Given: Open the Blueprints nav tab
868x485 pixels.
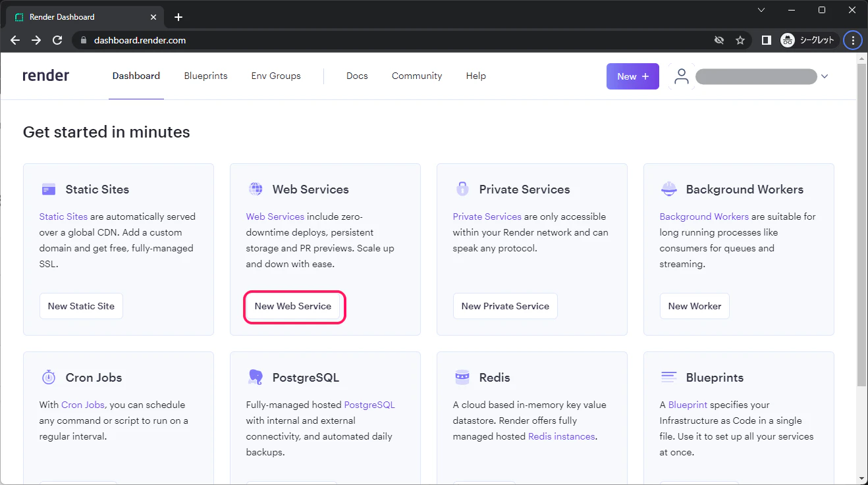Looking at the screenshot, I should coord(205,76).
